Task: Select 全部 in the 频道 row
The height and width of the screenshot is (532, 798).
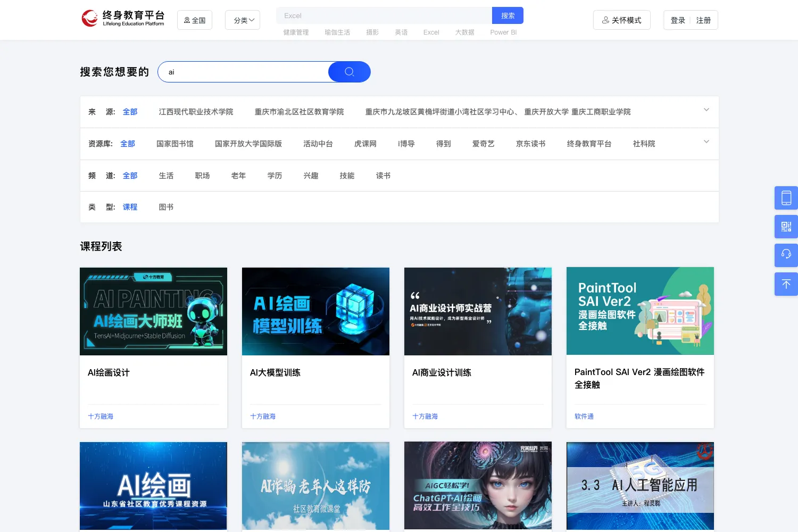Action: pos(130,176)
